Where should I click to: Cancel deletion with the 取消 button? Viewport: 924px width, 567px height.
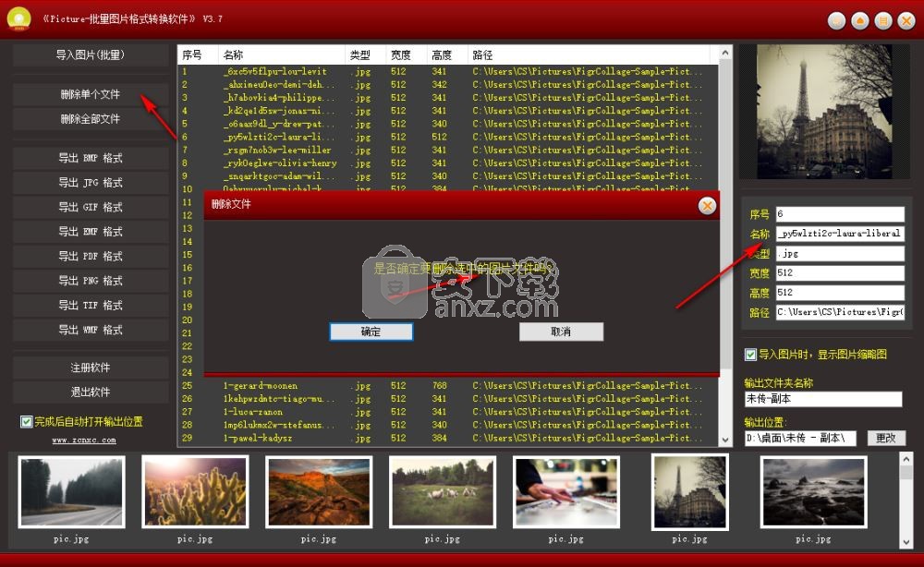click(x=561, y=332)
